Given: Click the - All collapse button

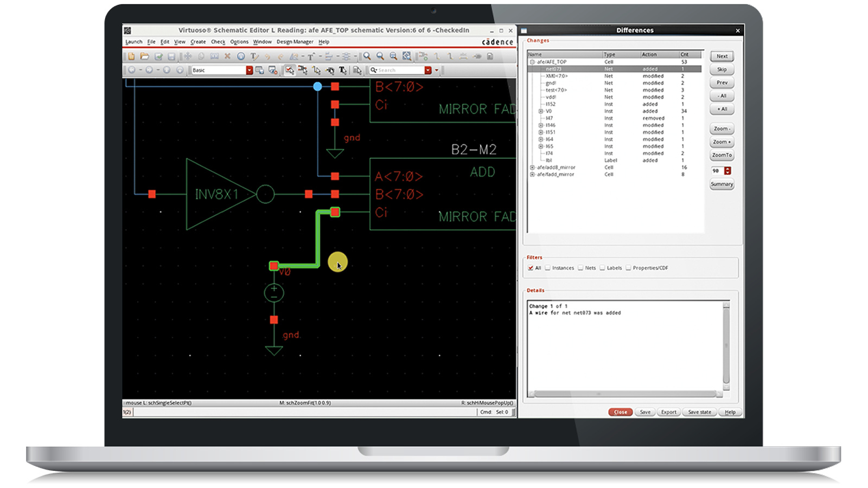Looking at the screenshot, I should [x=722, y=96].
